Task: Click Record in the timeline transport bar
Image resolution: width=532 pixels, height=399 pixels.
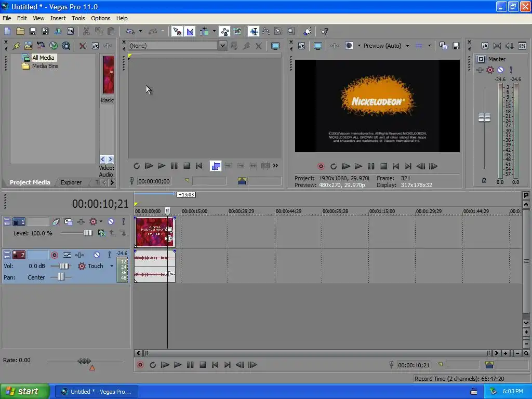Action: coord(140,365)
